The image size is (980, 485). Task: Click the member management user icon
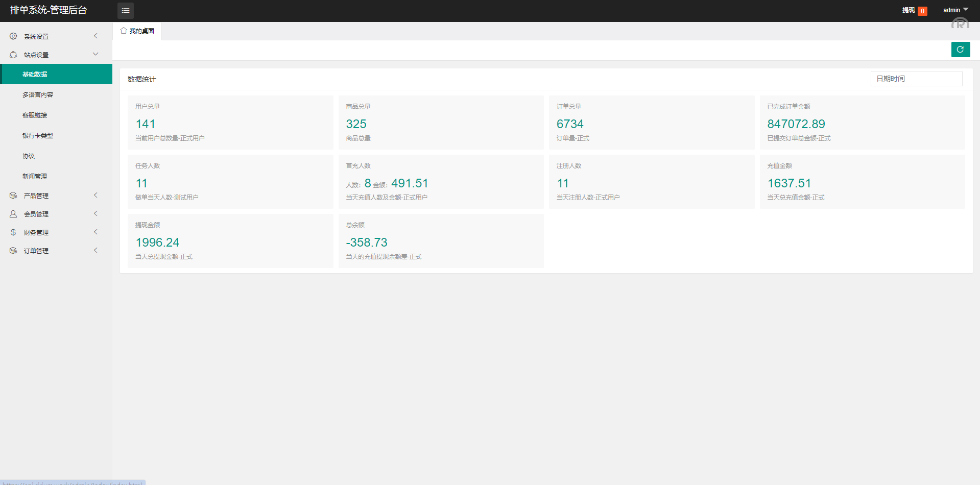(13, 214)
